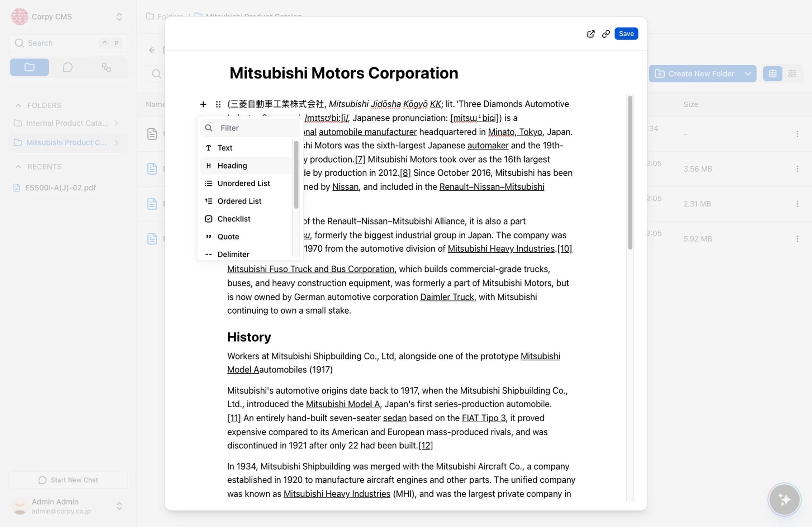812x527 pixels.
Task: Open options for the 2.31 MB file
Action: click(797, 204)
